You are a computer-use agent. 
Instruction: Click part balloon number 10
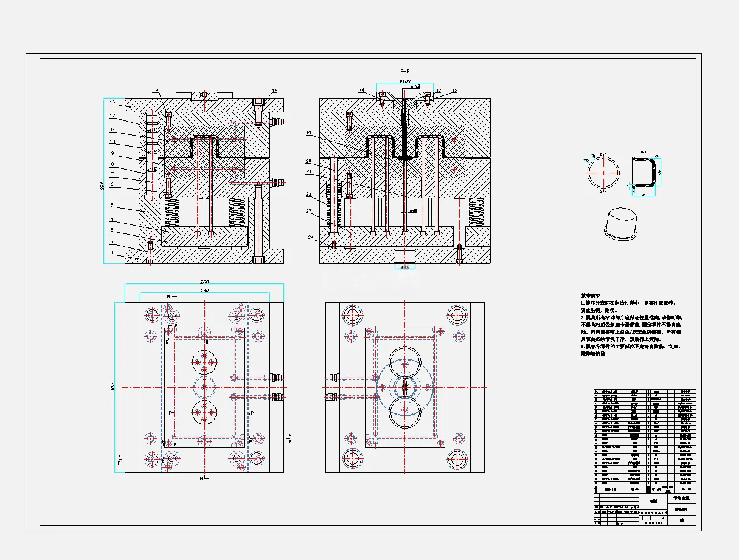tap(113, 142)
